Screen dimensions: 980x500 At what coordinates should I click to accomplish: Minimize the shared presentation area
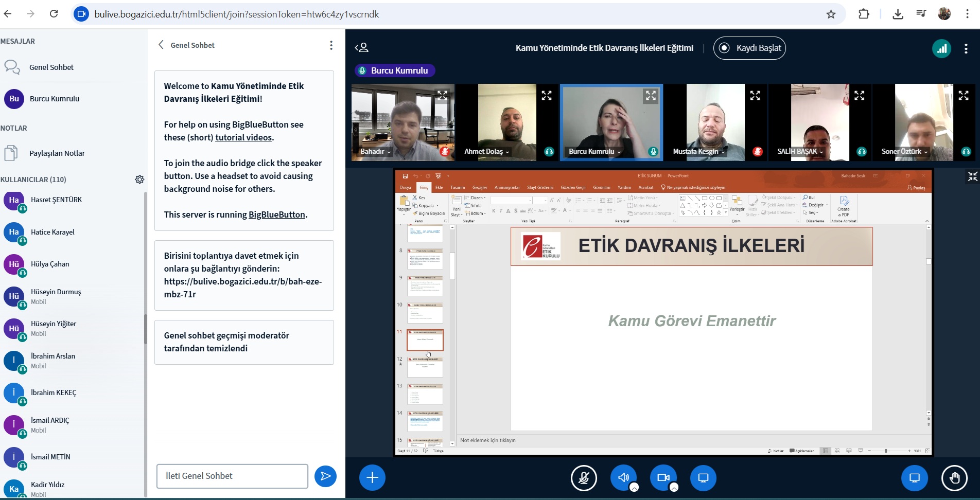[x=972, y=176]
